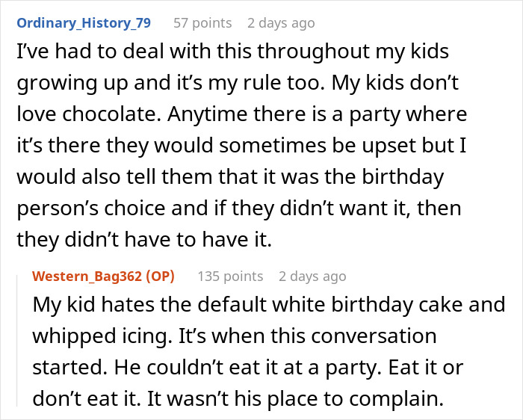The image size is (523, 420).
Task: Open the Ordinary_History_79 user profile
Action: coord(84,23)
